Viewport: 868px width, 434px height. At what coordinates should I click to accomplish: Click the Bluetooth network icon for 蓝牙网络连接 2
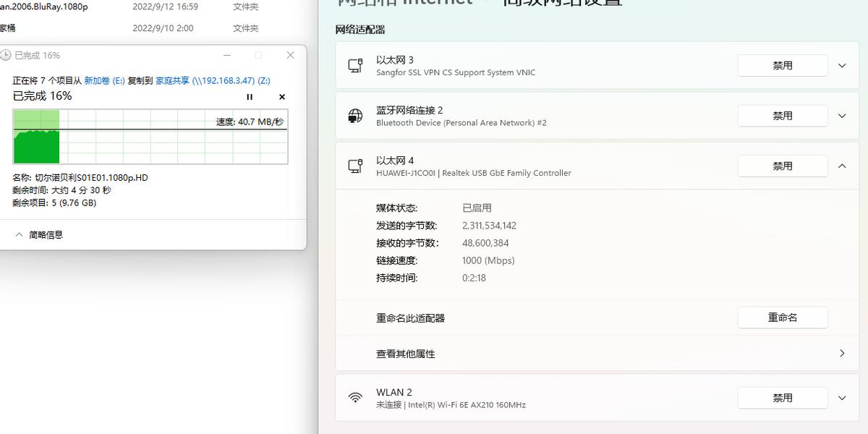pos(355,115)
